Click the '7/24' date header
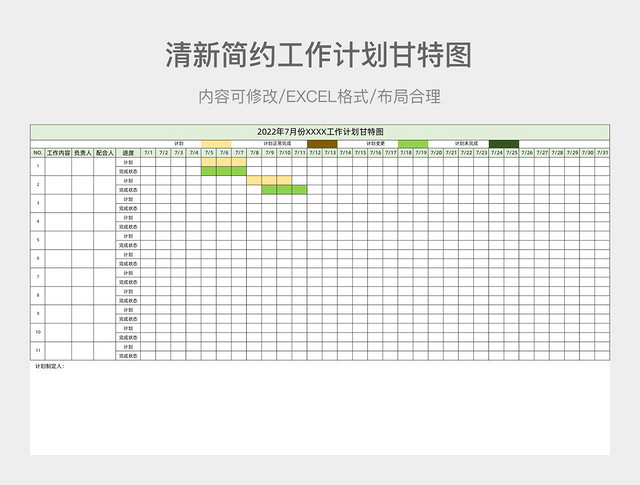This screenshot has width=640, height=485. pos(496,153)
